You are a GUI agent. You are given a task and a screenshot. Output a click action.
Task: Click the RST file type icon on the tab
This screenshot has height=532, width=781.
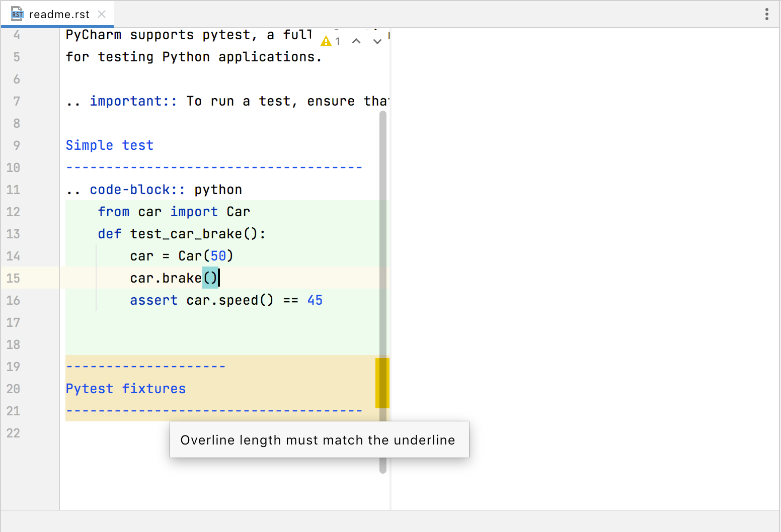tap(17, 14)
